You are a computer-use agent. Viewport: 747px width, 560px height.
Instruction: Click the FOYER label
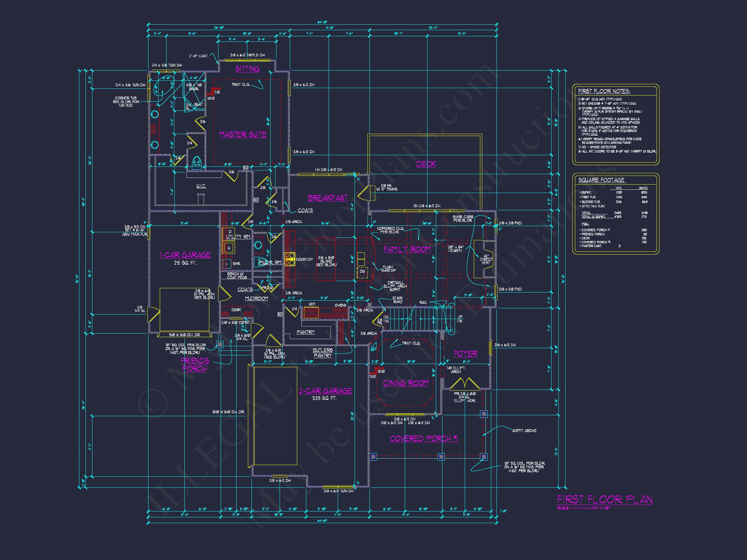click(465, 354)
